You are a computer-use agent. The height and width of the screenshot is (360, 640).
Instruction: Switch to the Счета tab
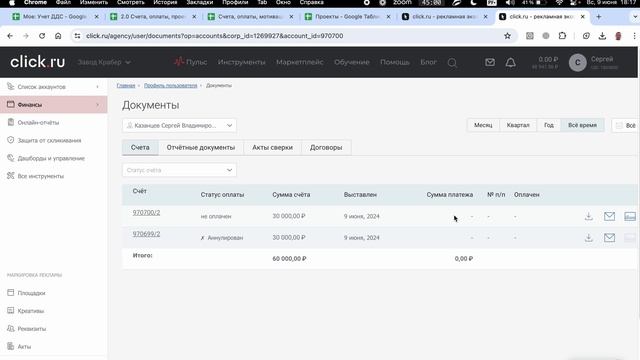click(140, 147)
